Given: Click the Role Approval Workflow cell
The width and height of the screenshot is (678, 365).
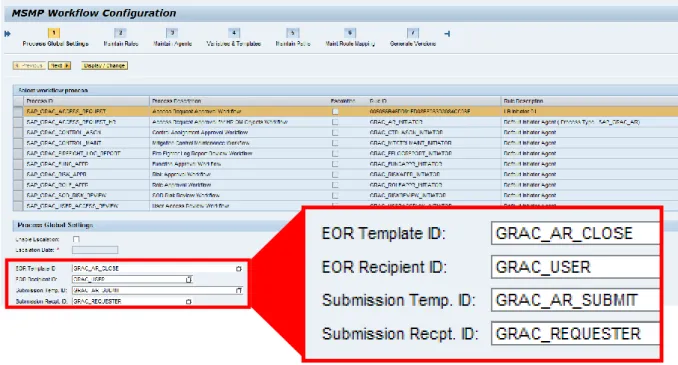Looking at the screenshot, I should [x=239, y=185].
